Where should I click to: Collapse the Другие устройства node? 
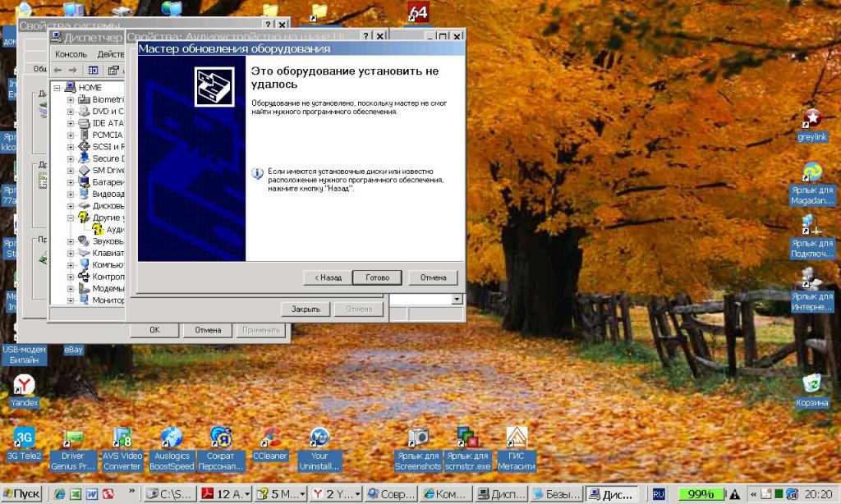[71, 218]
